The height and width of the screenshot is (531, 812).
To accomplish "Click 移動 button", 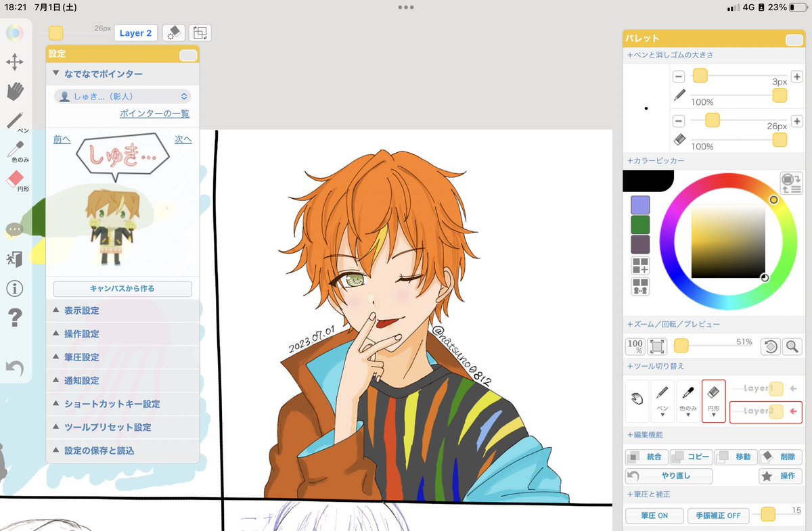I will 736,457.
